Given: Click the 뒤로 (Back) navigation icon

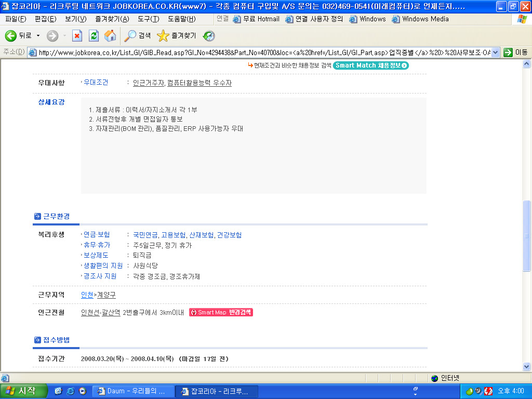Looking at the screenshot, I should [11, 36].
